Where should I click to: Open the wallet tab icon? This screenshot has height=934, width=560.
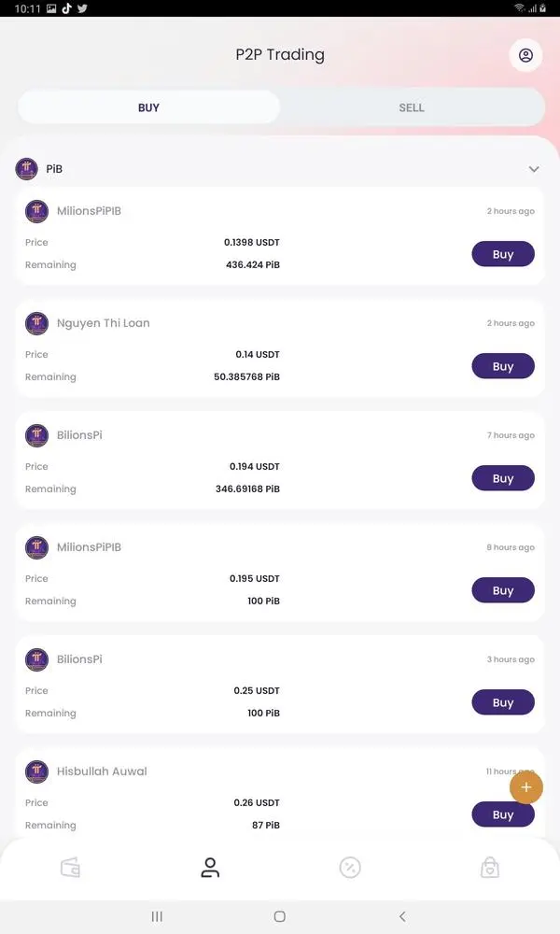tap(70, 868)
